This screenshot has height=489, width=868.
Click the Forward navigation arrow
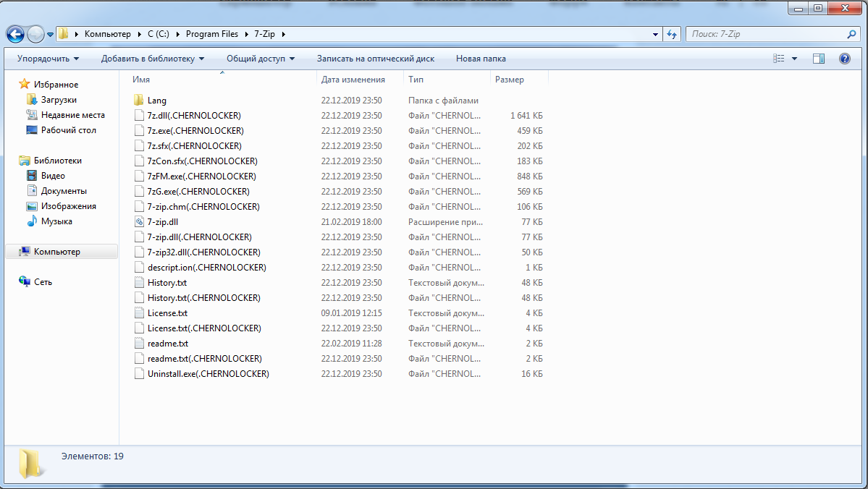(x=35, y=34)
